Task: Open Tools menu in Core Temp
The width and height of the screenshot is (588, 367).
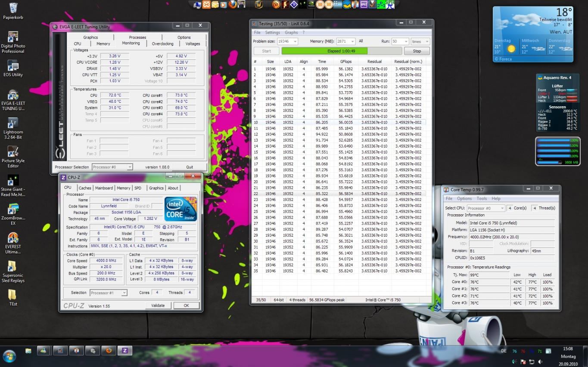Action: pyautogui.click(x=482, y=198)
